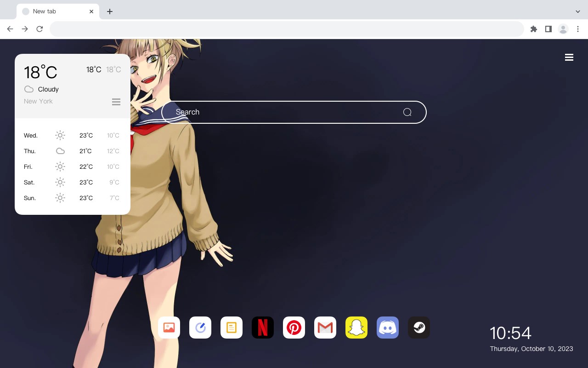
Task: Select the Wed. forecast row
Action: pyautogui.click(x=72, y=135)
